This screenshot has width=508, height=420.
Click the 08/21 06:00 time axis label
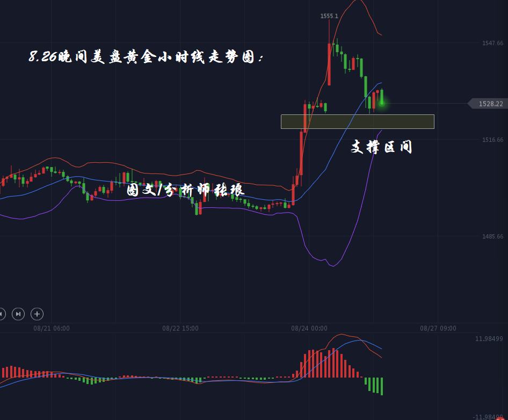tap(52, 328)
